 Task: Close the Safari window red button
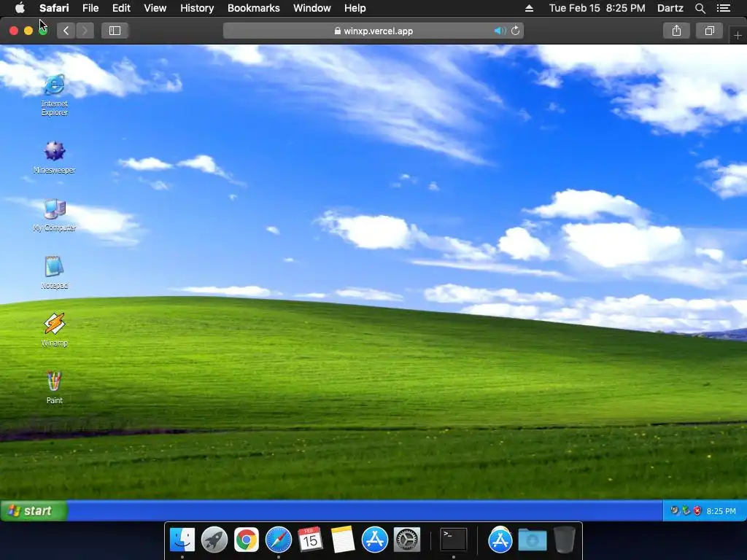click(x=14, y=31)
